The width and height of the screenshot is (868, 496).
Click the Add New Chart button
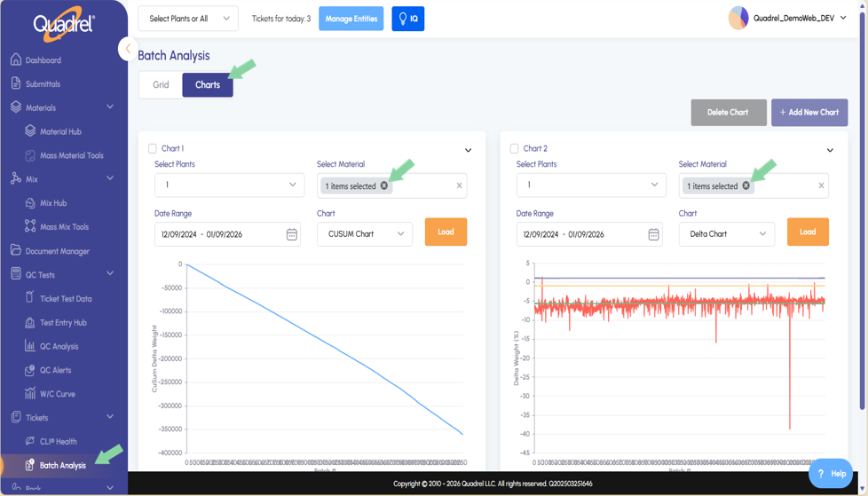pos(809,113)
